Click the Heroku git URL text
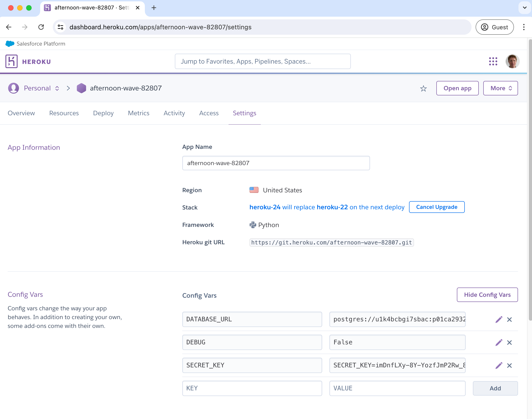This screenshot has height=419, width=532. pos(331,243)
